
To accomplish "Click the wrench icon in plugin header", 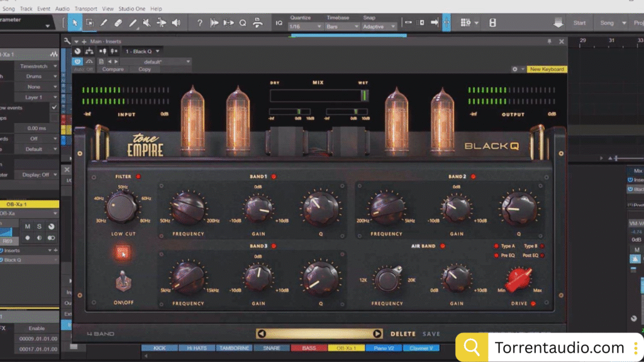I will coord(67,41).
